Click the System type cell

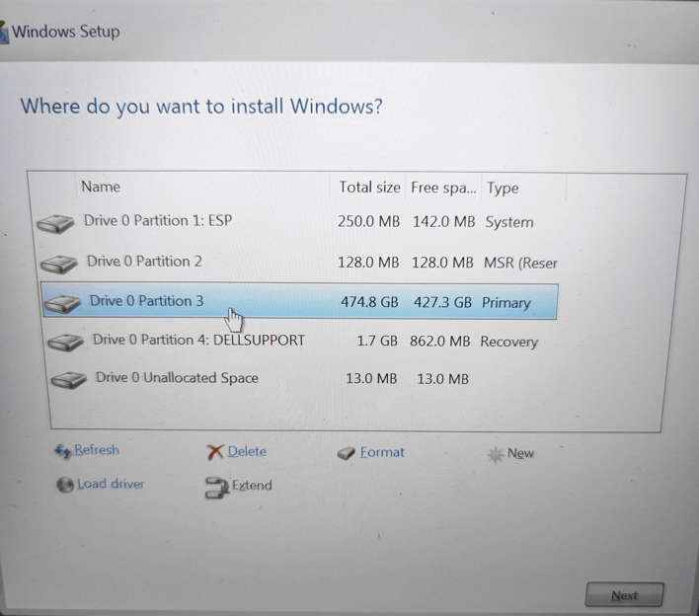pyautogui.click(x=509, y=222)
